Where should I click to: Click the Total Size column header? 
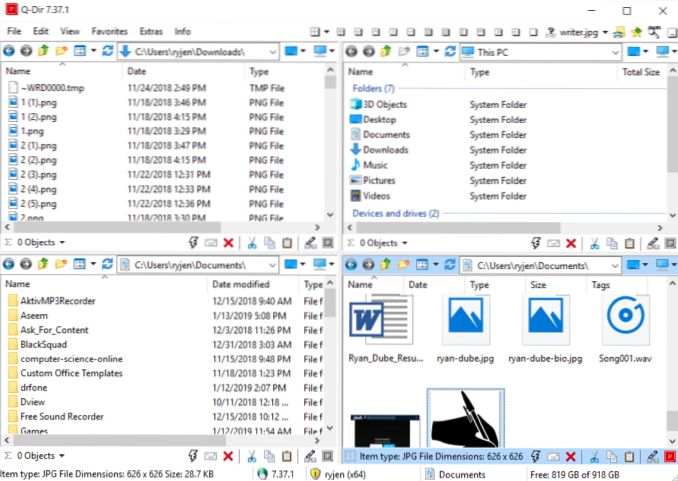point(640,72)
